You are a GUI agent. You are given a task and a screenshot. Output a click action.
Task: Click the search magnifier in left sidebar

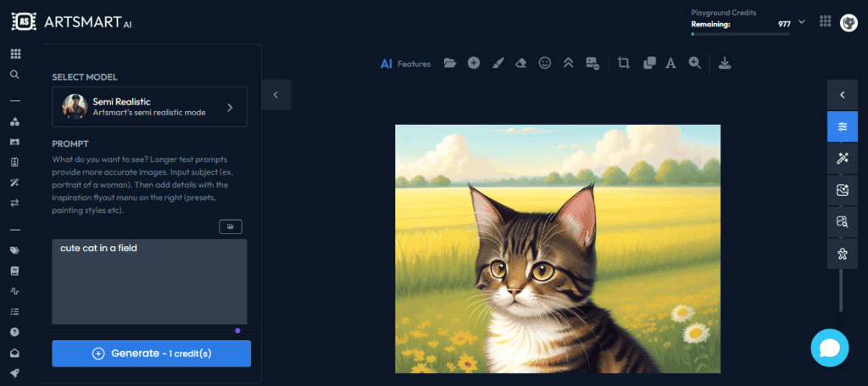click(x=15, y=74)
